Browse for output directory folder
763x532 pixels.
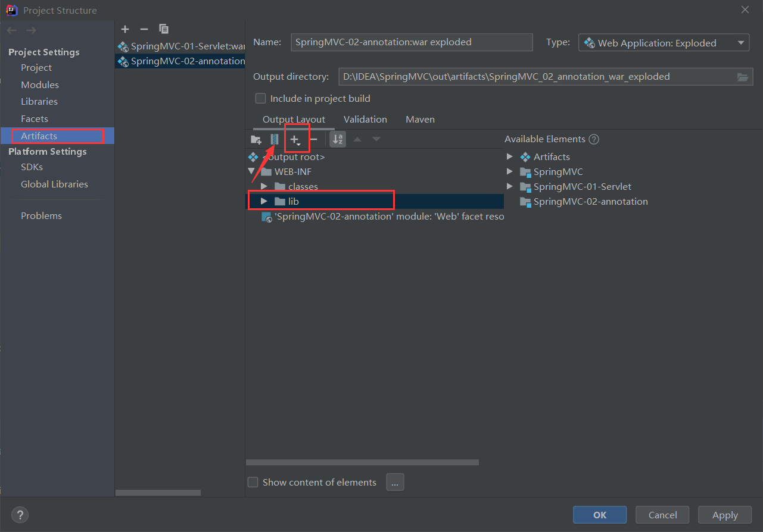(x=742, y=77)
